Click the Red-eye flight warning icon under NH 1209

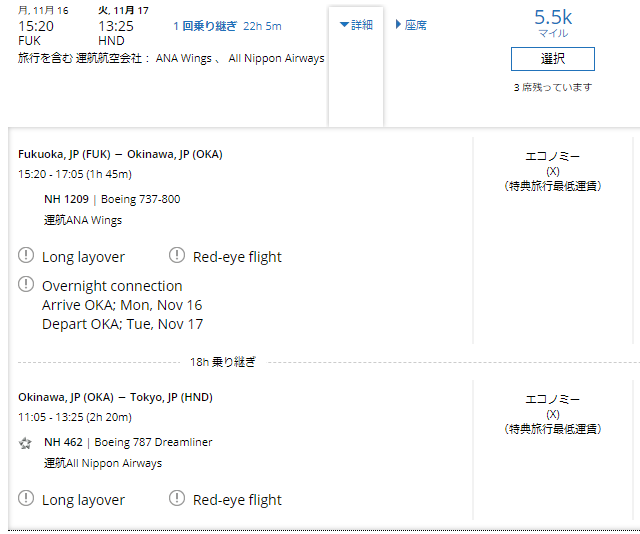[x=177, y=255]
